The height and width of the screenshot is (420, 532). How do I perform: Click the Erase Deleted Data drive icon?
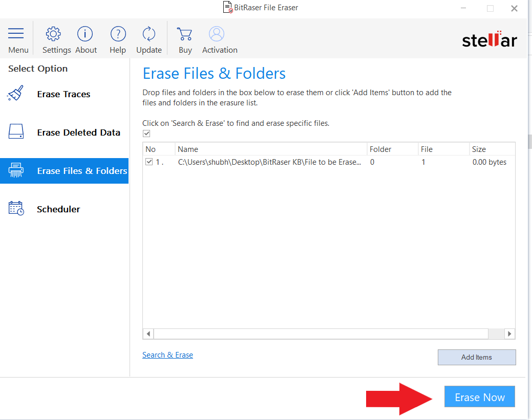[16, 131]
